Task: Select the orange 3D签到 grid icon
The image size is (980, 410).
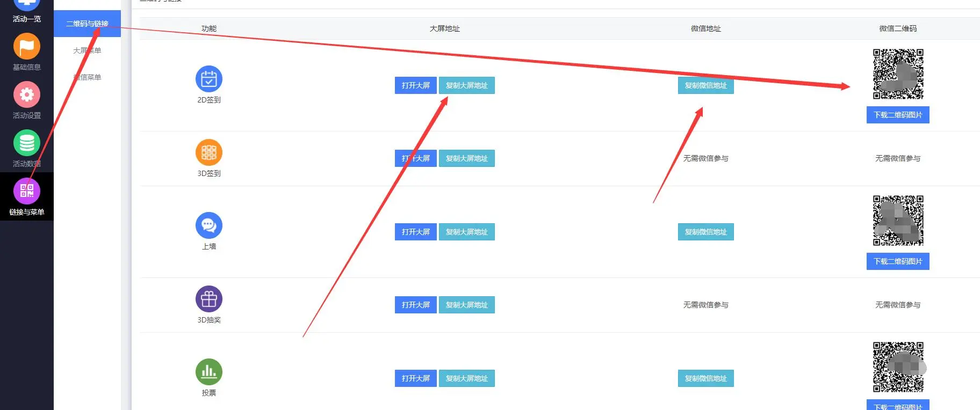Action: pos(209,152)
